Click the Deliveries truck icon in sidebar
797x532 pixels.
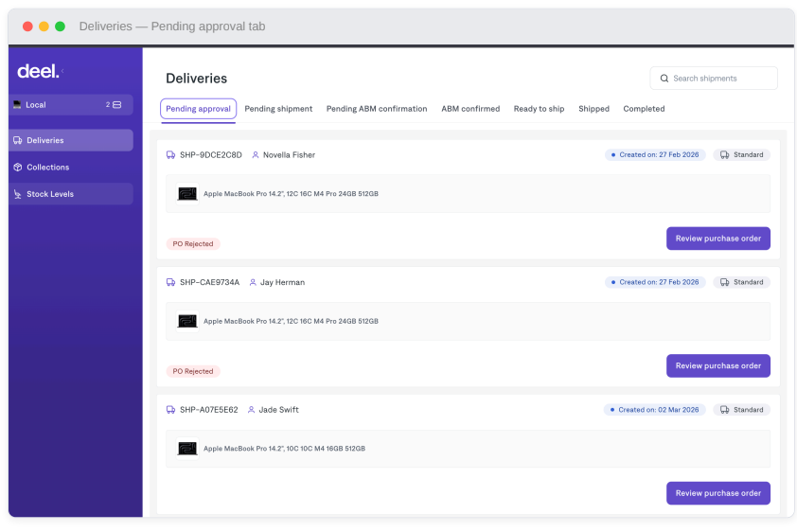tap(18, 140)
